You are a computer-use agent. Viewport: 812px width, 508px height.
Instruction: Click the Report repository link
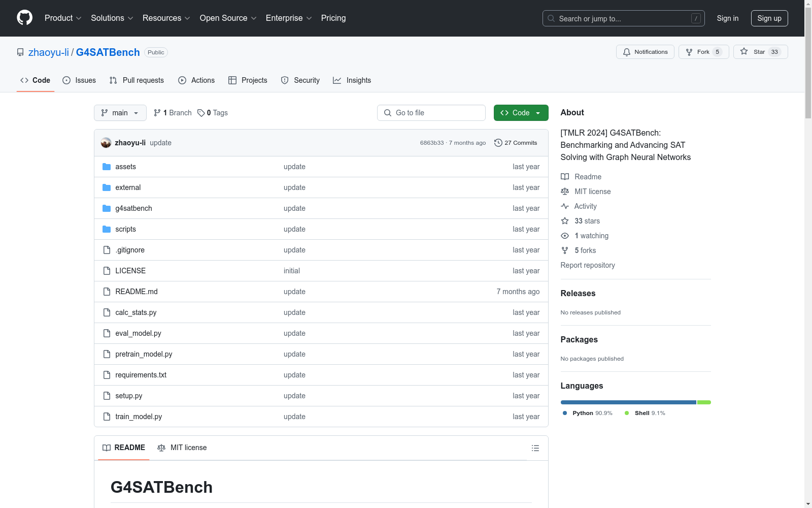[x=588, y=265]
